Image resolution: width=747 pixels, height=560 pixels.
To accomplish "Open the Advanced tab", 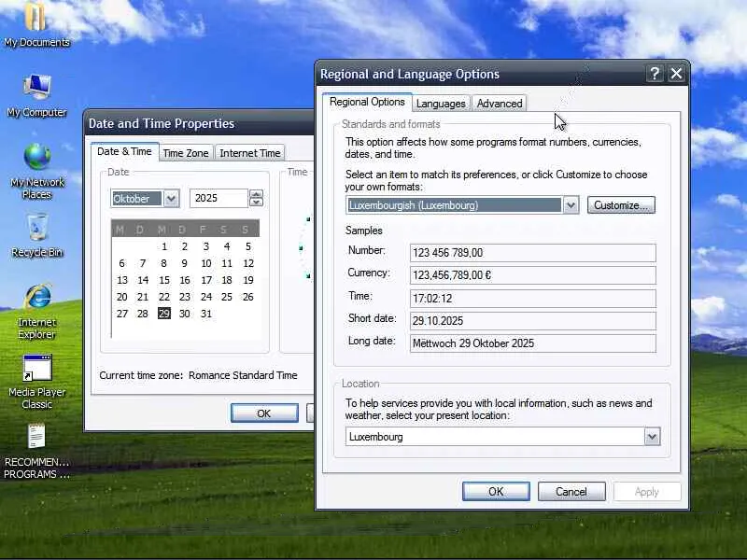I will (x=500, y=104).
